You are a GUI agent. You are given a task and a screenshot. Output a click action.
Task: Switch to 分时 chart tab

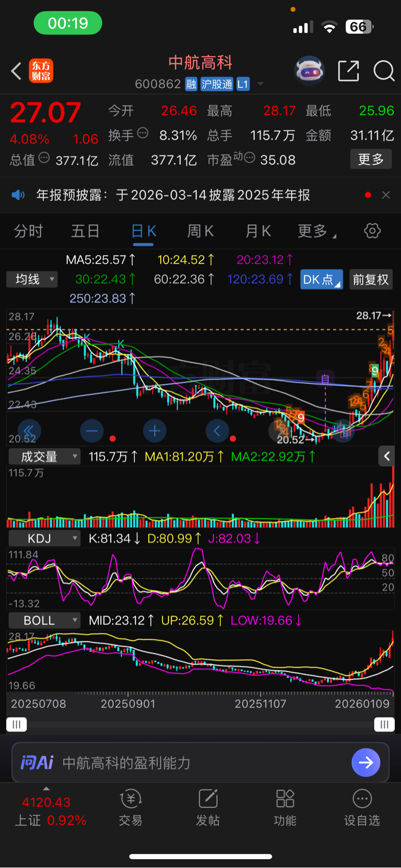coord(28,231)
